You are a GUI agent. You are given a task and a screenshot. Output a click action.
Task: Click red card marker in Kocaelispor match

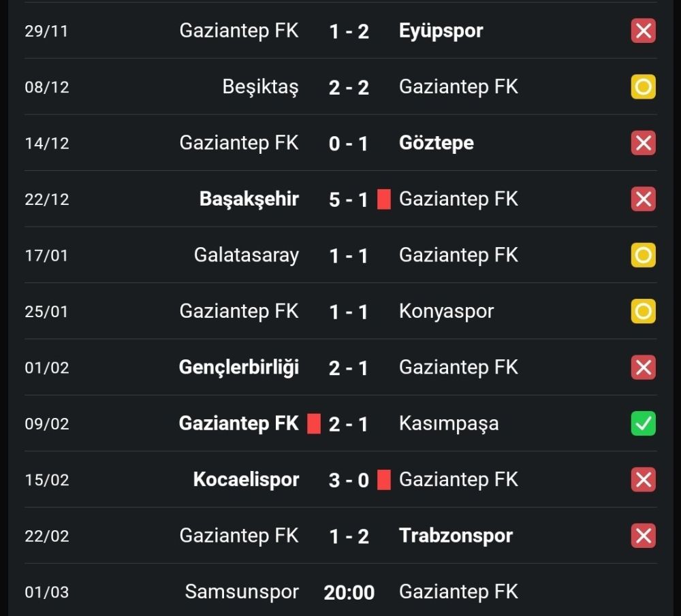pyautogui.click(x=384, y=480)
